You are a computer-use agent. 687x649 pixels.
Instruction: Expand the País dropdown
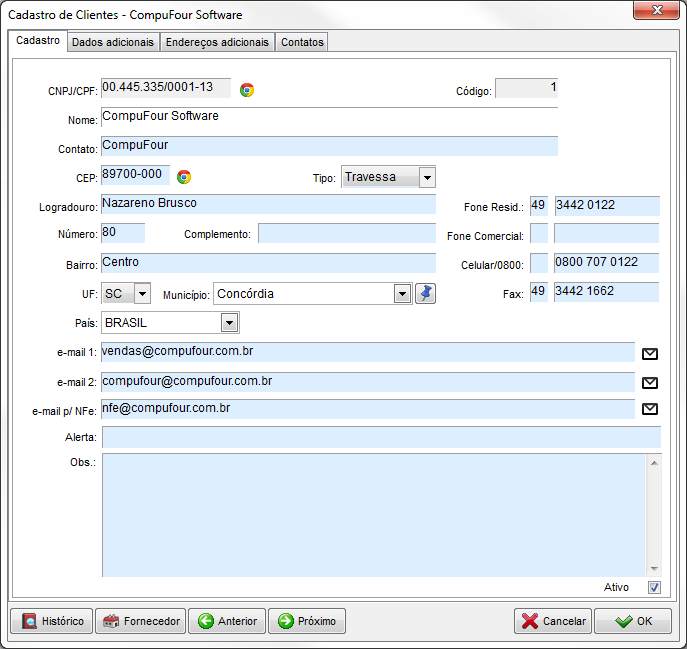(x=229, y=323)
